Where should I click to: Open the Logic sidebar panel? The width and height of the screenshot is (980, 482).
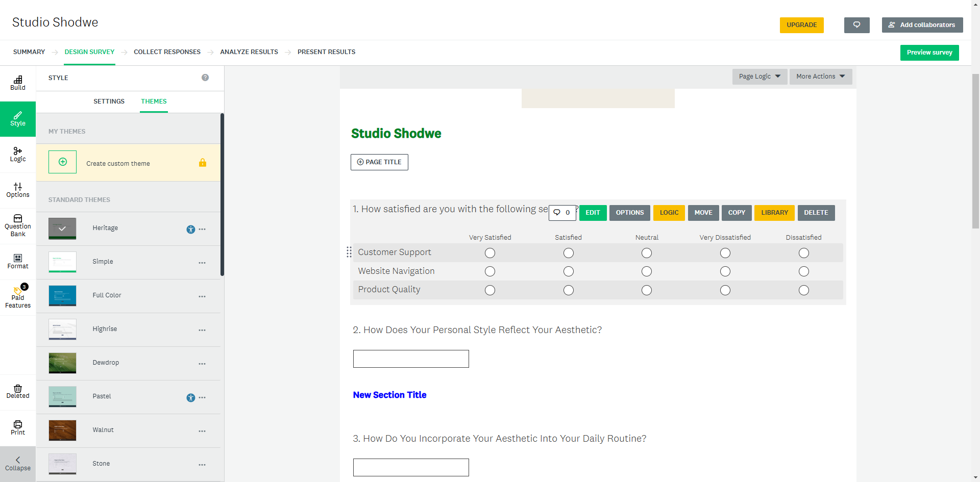click(x=18, y=154)
